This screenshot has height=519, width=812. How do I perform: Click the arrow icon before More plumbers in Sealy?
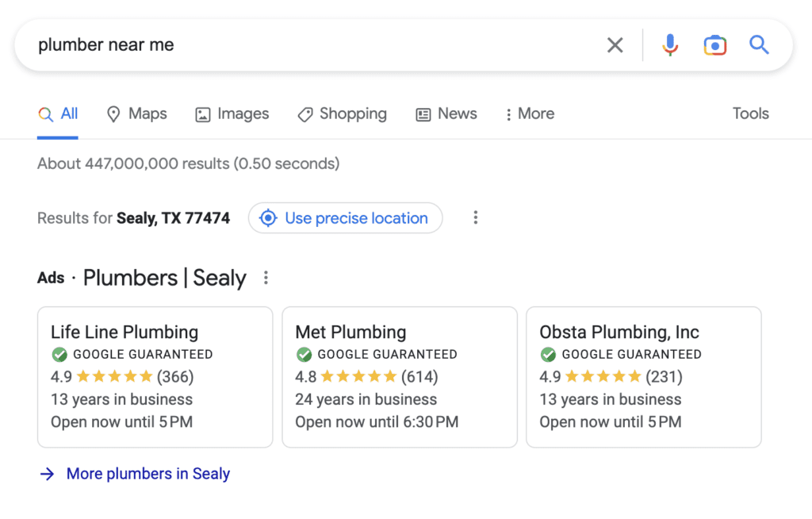47,474
